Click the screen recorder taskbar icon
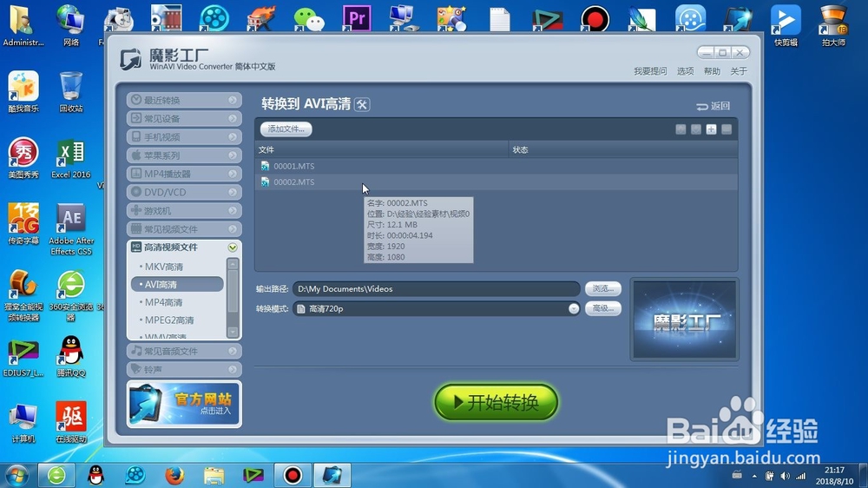868x488 pixels. pyautogui.click(x=293, y=475)
